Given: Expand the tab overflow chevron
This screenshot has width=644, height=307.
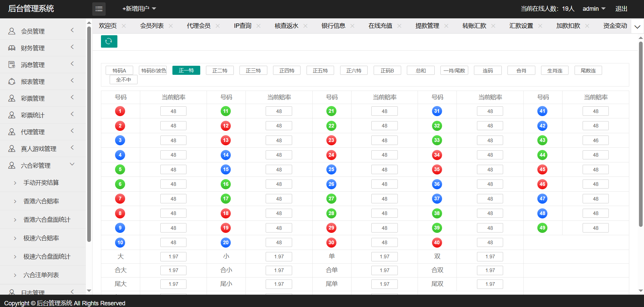Looking at the screenshot, I should click(637, 27).
